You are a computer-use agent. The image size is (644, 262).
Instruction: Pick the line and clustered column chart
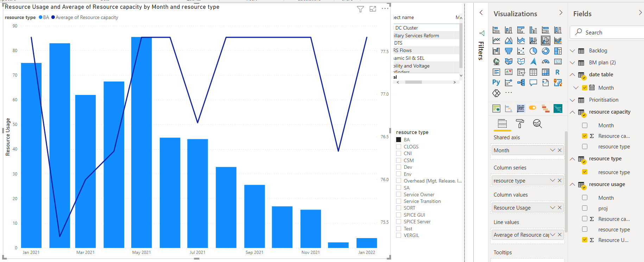(545, 40)
